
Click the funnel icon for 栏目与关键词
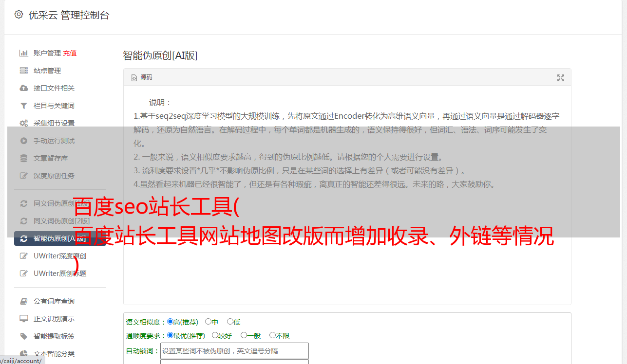(x=23, y=106)
